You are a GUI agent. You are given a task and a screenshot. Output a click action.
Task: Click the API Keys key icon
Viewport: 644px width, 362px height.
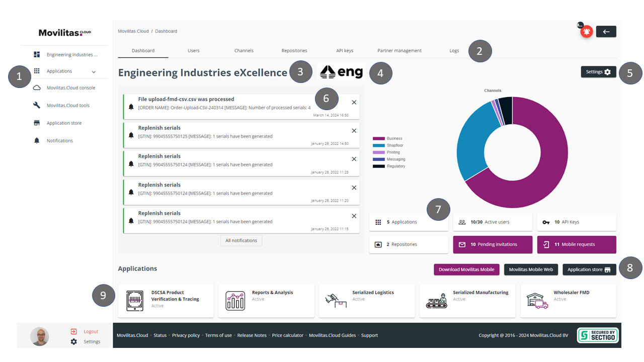(x=546, y=222)
